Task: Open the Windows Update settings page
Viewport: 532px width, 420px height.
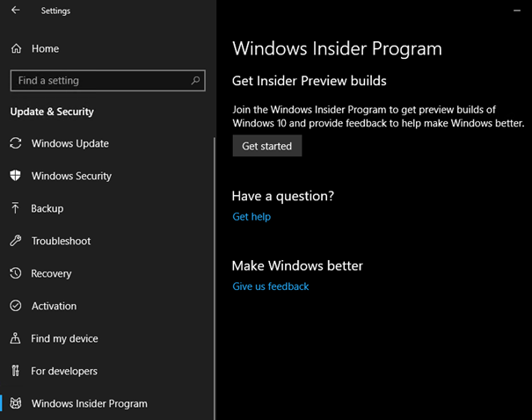Action: tap(69, 143)
